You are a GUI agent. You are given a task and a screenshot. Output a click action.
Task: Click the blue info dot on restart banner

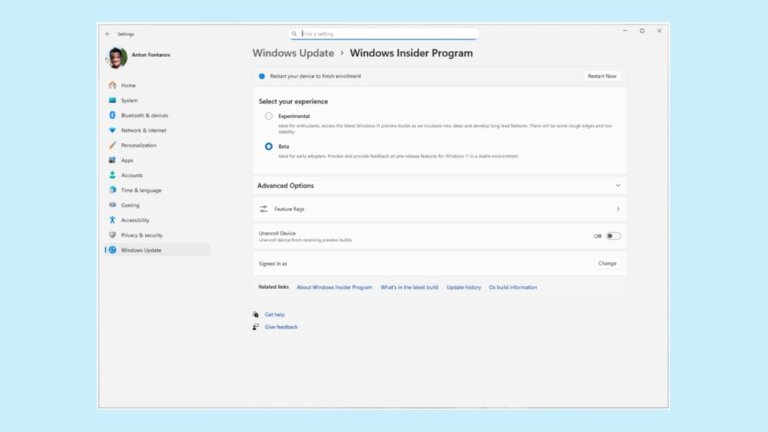click(262, 76)
